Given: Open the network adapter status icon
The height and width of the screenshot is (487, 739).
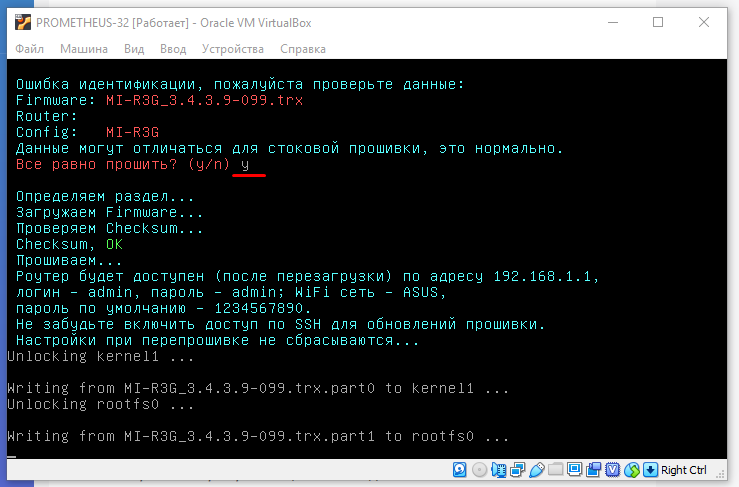Looking at the screenshot, I should coord(517,470).
